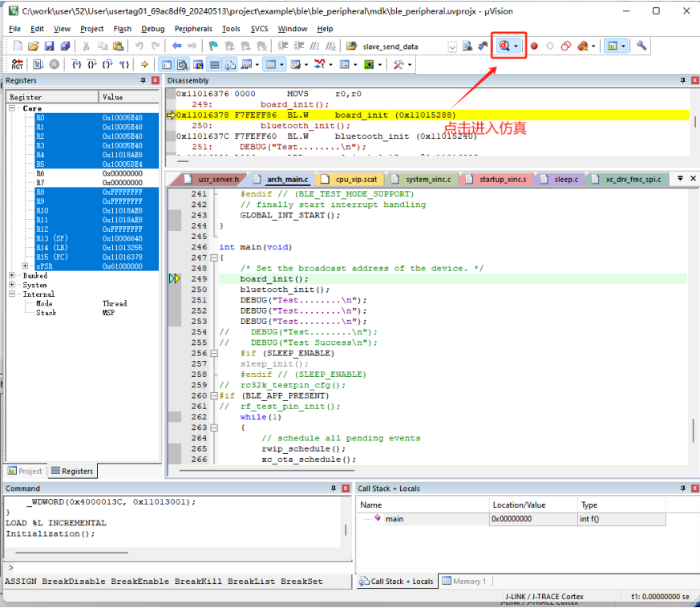
Task: Open the sleep.c editor tab
Action: (x=560, y=179)
